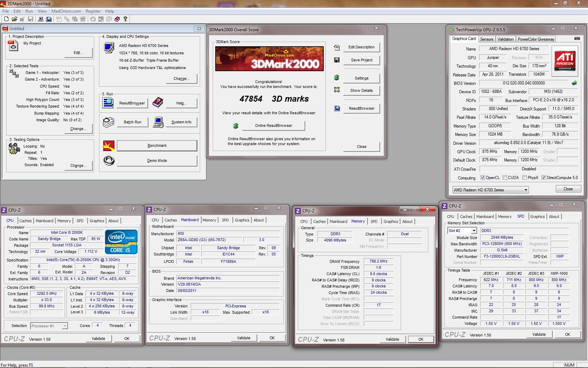The height and width of the screenshot is (368, 588).
Task: Click the Help book icon in Run section
Action: [x=158, y=103]
